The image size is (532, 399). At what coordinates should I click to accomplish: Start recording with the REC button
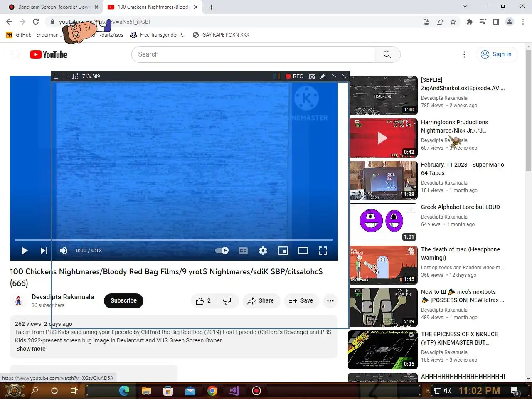coord(294,76)
